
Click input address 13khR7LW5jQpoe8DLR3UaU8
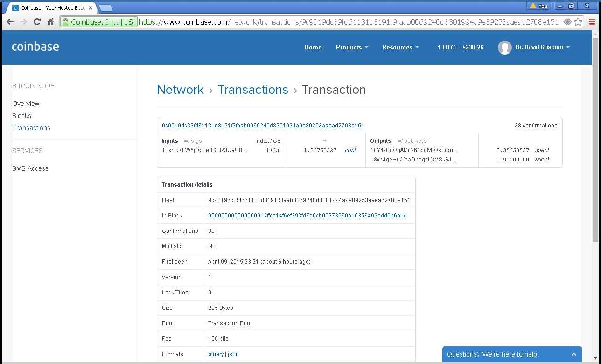[x=204, y=150]
